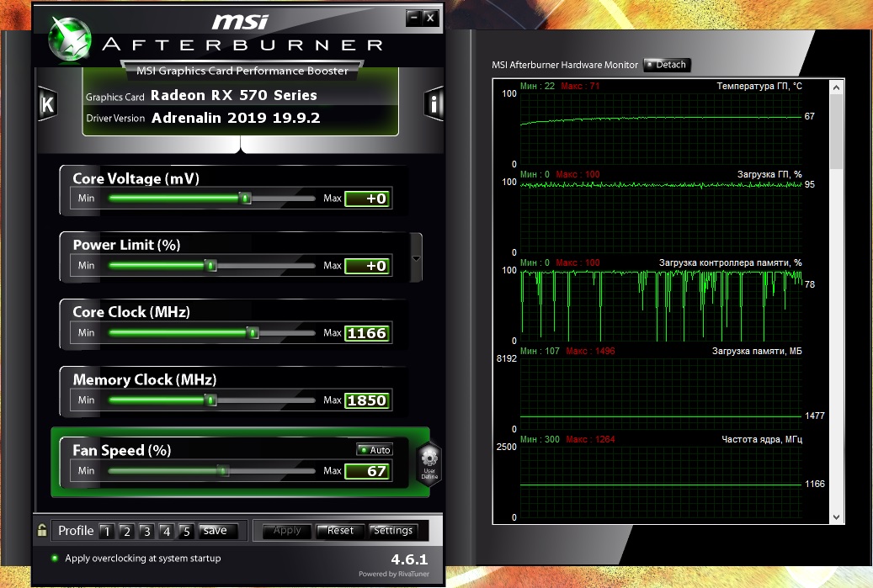Select Profile slot 4

pos(167,532)
